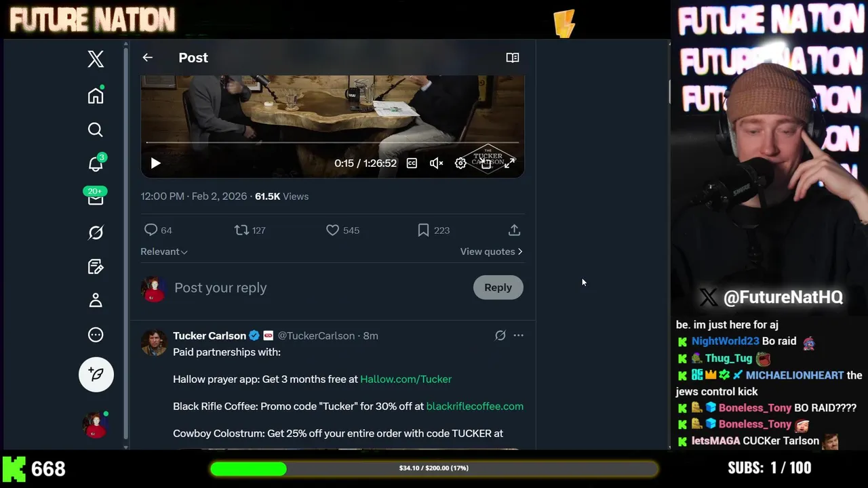Click the video progress bar

[332, 142]
